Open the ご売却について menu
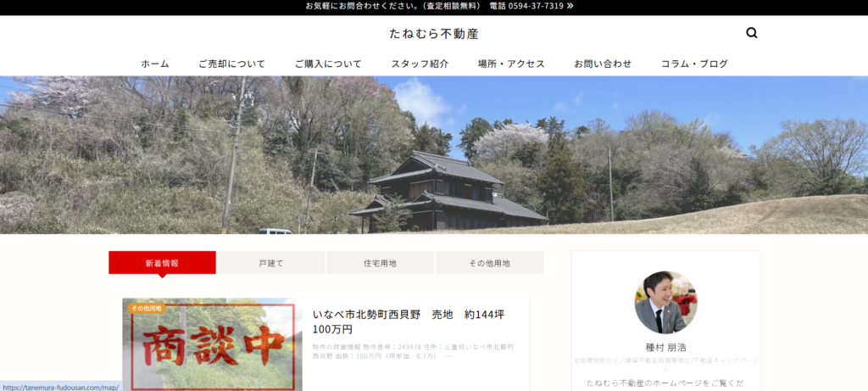Image resolution: width=868 pixels, height=391 pixels. pos(232,64)
